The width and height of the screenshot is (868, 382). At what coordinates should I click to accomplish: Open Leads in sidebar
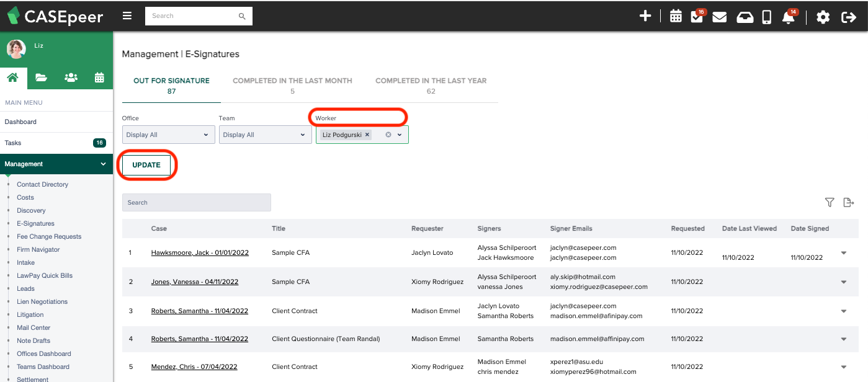(x=26, y=289)
